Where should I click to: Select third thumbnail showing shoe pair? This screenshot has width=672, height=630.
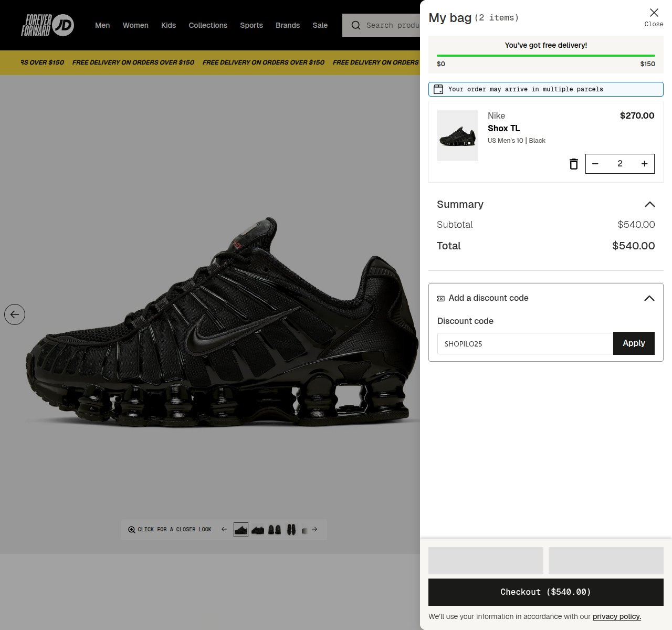[275, 530]
